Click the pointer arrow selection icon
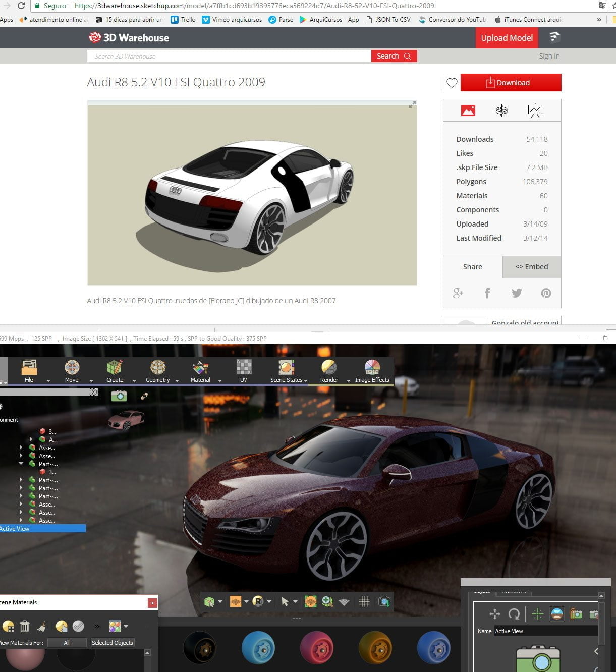This screenshot has height=672, width=616. tap(285, 601)
